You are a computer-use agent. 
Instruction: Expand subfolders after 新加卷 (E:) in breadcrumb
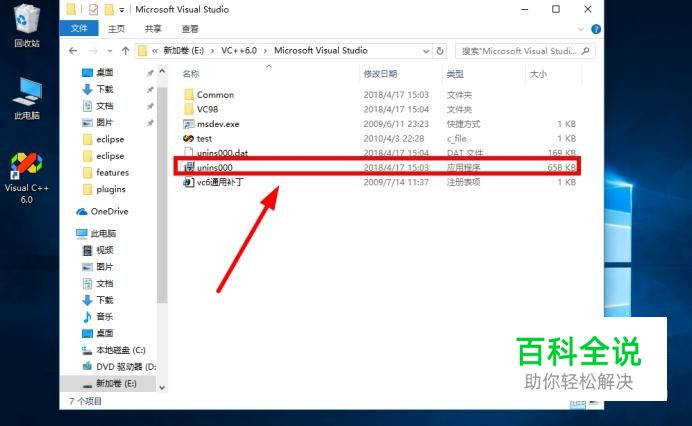coord(212,51)
